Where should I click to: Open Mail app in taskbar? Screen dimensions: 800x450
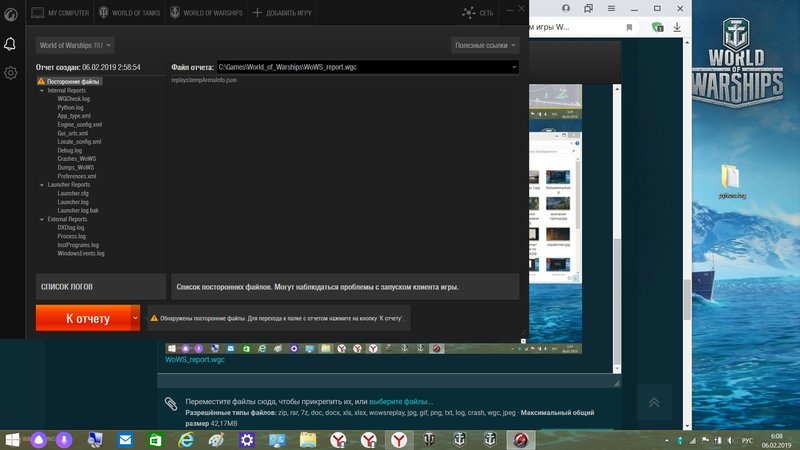pos(125,440)
